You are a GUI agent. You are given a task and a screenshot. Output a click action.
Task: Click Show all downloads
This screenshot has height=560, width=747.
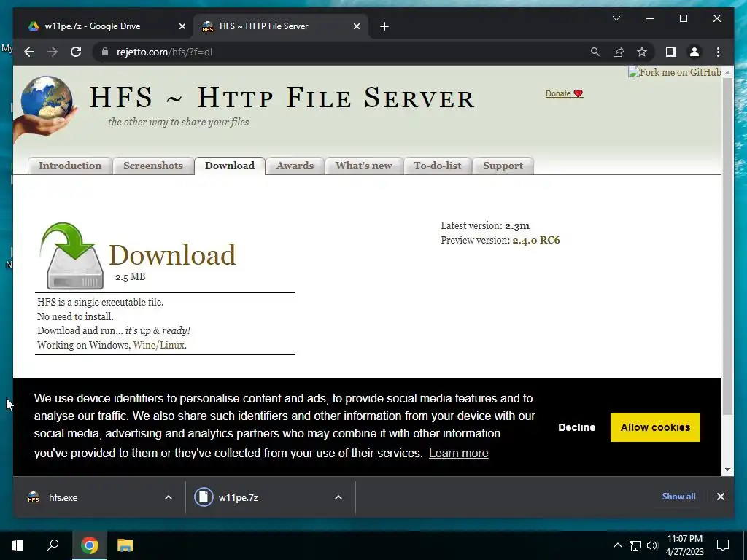click(x=678, y=496)
